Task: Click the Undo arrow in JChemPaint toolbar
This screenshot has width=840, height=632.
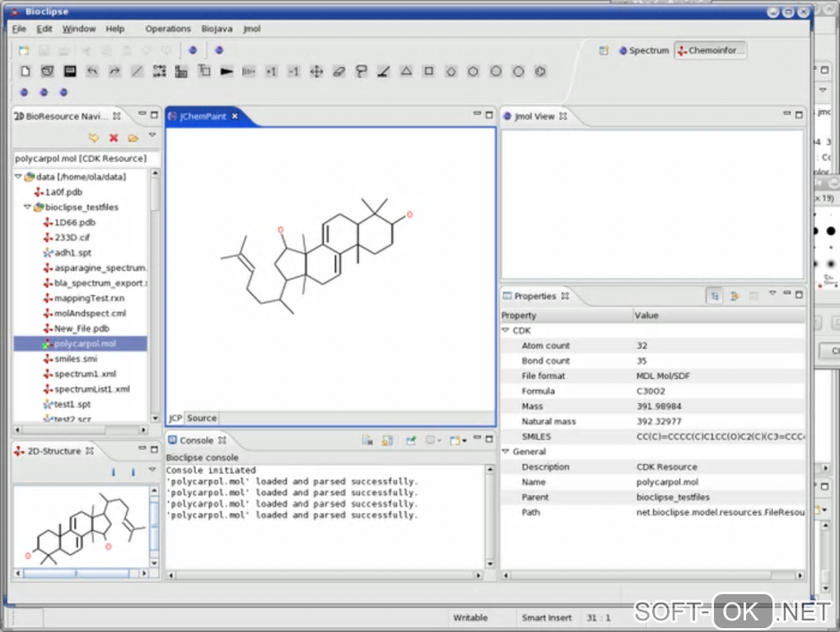Action: (92, 71)
